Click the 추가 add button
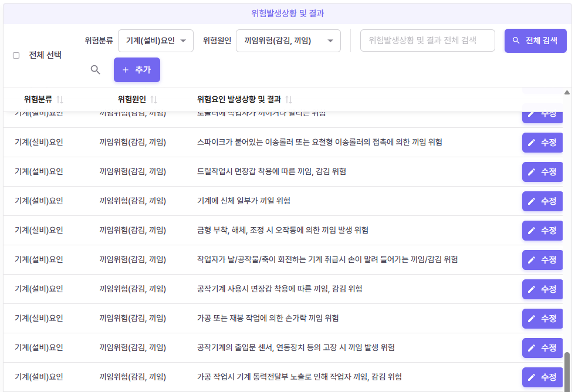This screenshot has height=392, width=575. click(137, 70)
